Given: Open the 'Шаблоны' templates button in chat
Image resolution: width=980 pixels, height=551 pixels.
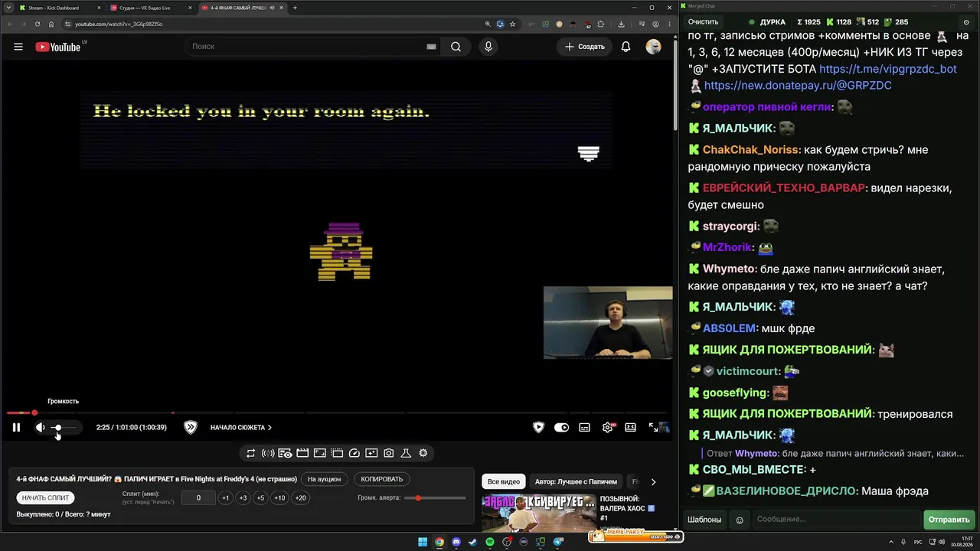Looking at the screenshot, I should pos(704,520).
